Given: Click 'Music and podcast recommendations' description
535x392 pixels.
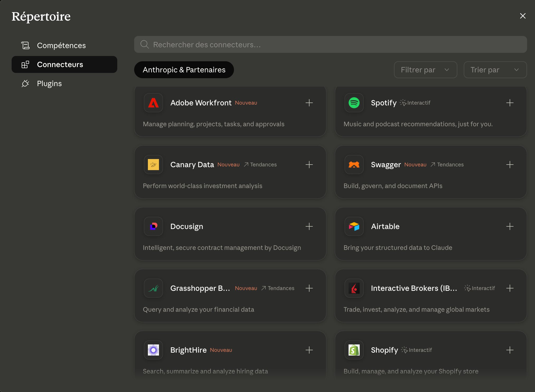Looking at the screenshot, I should click(418, 124).
